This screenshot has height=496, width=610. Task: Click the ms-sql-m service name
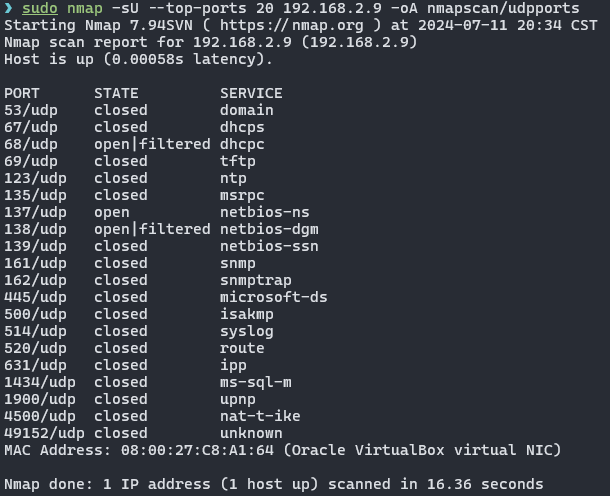click(x=255, y=382)
